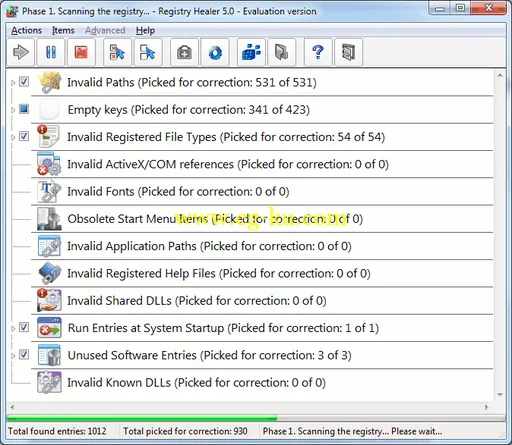Viewport: 512px width, 445px height.
Task: Click the uncheck-all items cursor icon
Action: pos(148,52)
